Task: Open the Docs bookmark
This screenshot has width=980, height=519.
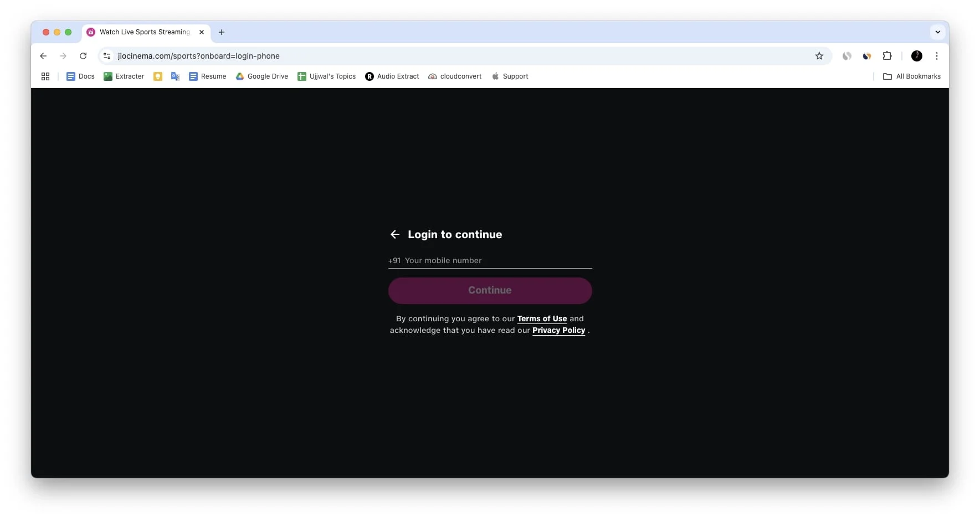Action: pos(80,76)
